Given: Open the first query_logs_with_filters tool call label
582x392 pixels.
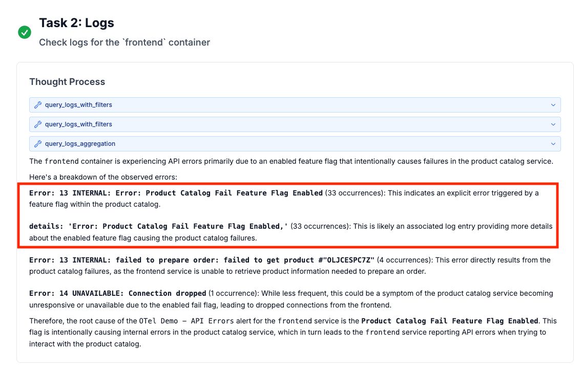Looking at the screenshot, I should (78, 105).
